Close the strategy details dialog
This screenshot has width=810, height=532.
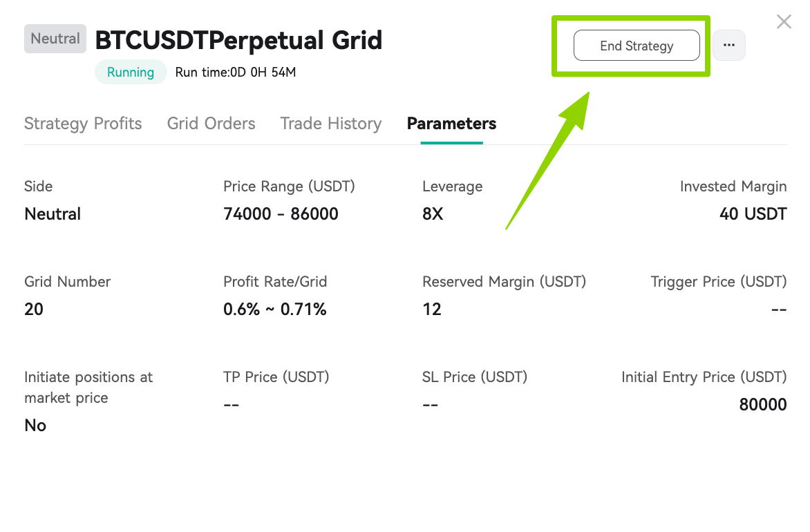(784, 21)
